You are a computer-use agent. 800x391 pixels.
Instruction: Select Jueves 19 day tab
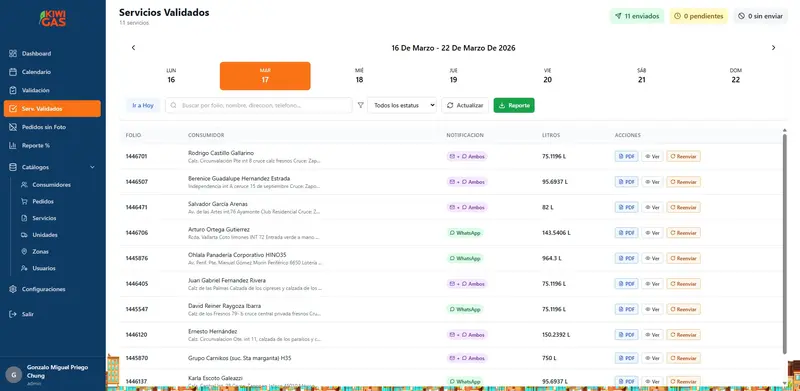[453, 76]
